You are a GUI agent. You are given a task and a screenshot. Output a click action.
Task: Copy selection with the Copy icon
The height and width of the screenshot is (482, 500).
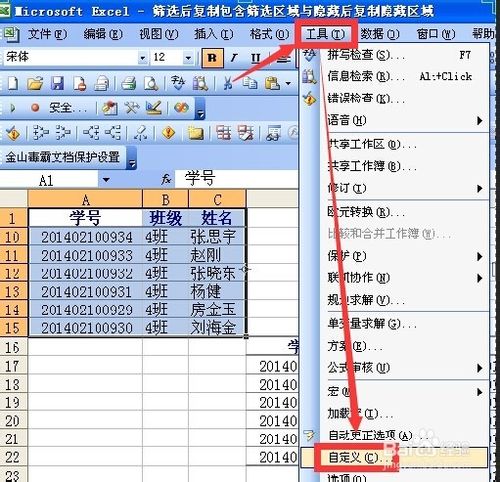pos(249,83)
